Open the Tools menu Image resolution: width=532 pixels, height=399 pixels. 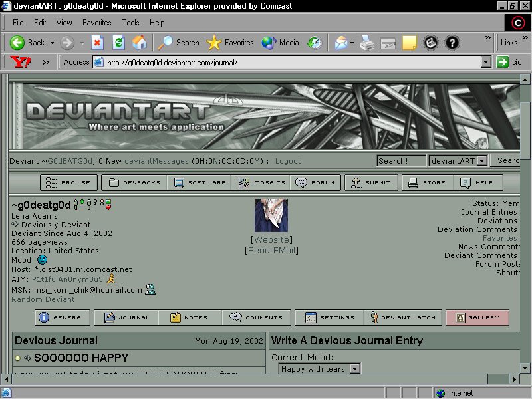(x=130, y=23)
